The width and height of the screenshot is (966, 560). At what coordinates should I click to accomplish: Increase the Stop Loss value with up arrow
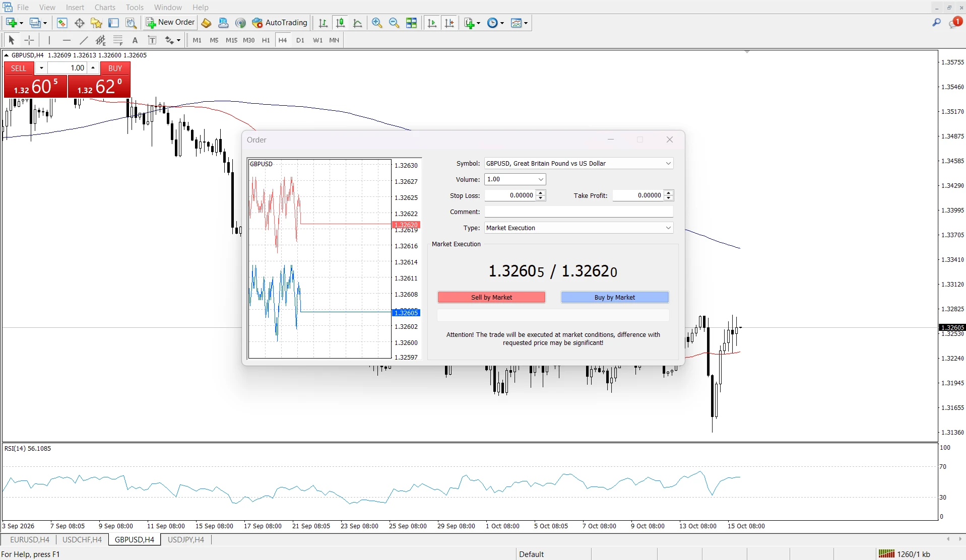click(x=541, y=192)
